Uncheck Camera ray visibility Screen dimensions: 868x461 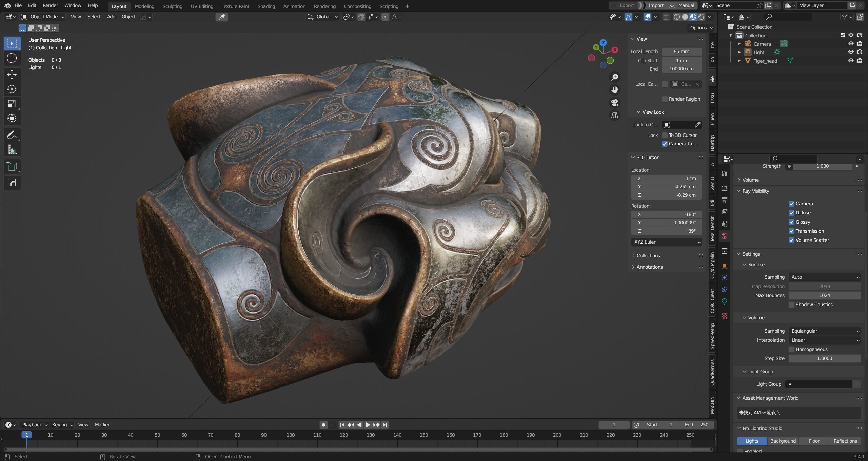[x=791, y=204]
